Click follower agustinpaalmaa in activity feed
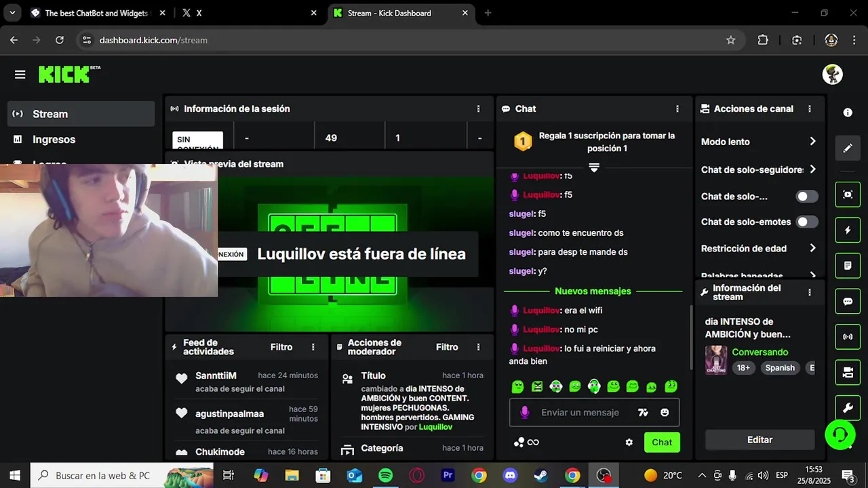The width and height of the screenshot is (868, 488). coord(229,413)
